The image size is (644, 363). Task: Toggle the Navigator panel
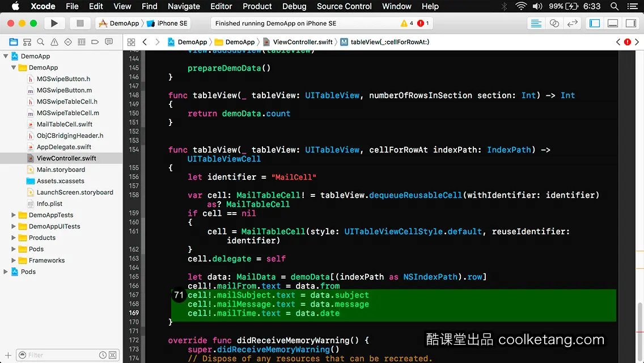[595, 23]
